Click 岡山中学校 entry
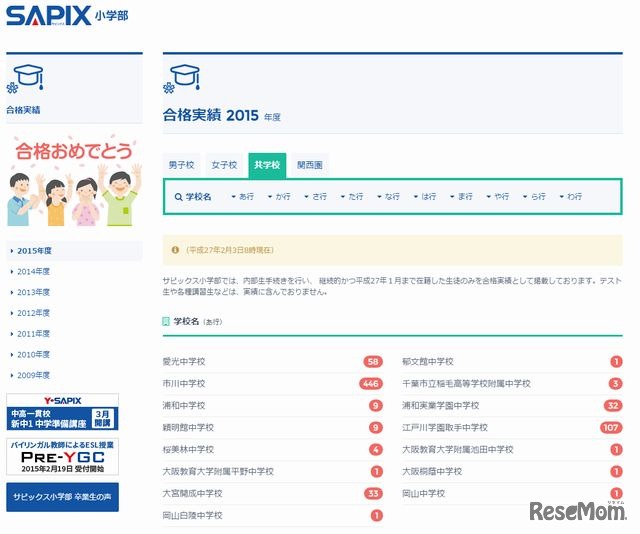This screenshot has width=640, height=534. pyautogui.click(x=423, y=494)
